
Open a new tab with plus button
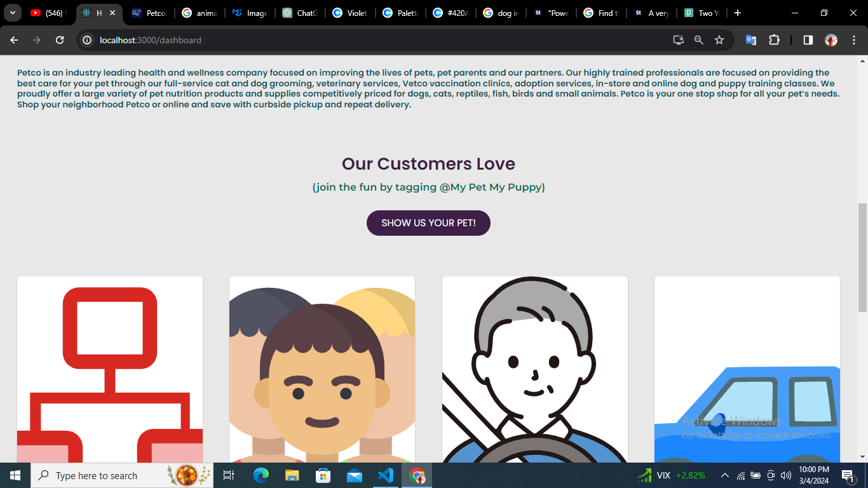pos(738,13)
